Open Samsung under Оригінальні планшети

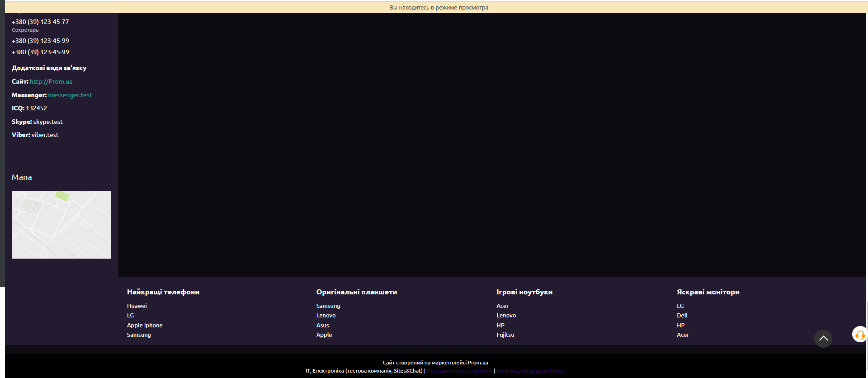[328, 306]
